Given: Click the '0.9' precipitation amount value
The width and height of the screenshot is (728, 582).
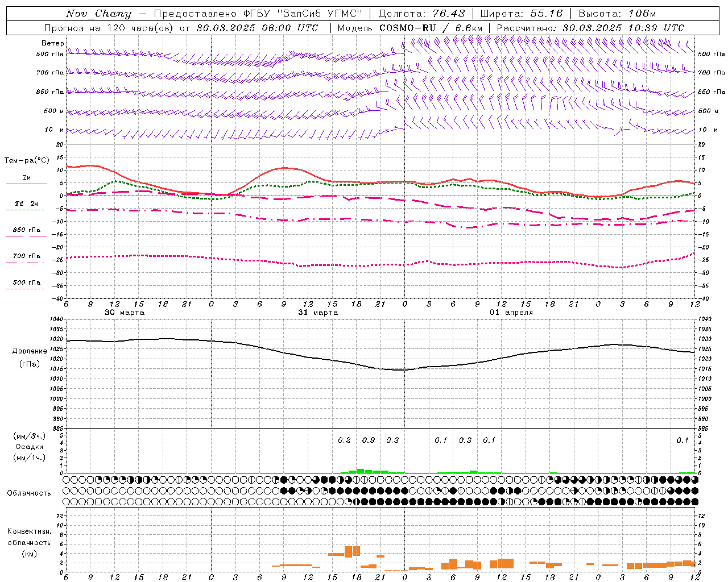Looking at the screenshot, I should (x=369, y=440).
